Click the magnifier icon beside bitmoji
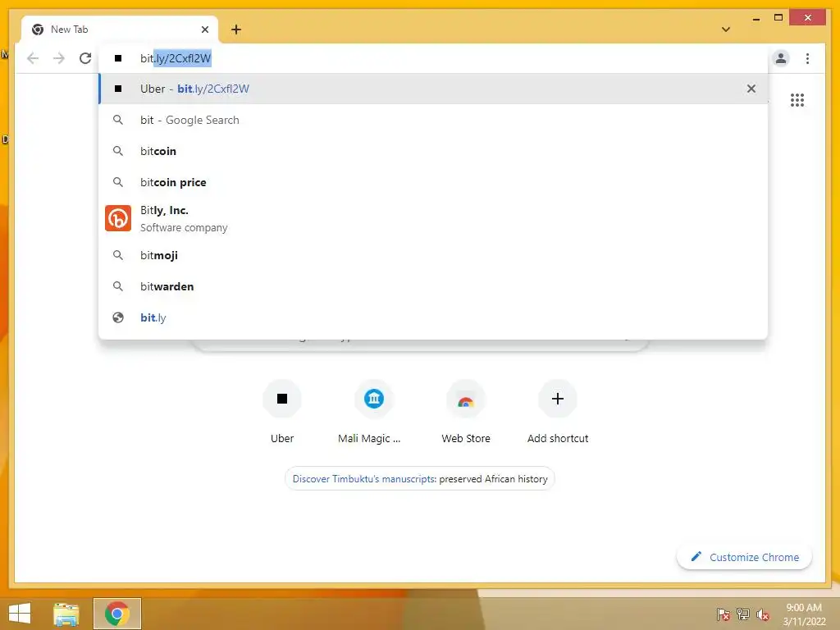Screen dimensions: 840x630 click(118, 256)
